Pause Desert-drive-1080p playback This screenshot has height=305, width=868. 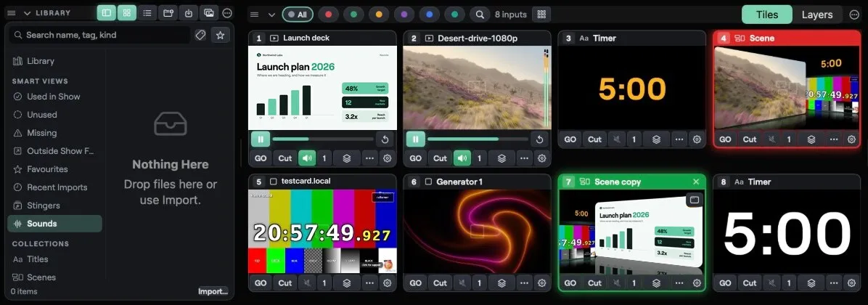[x=415, y=139]
